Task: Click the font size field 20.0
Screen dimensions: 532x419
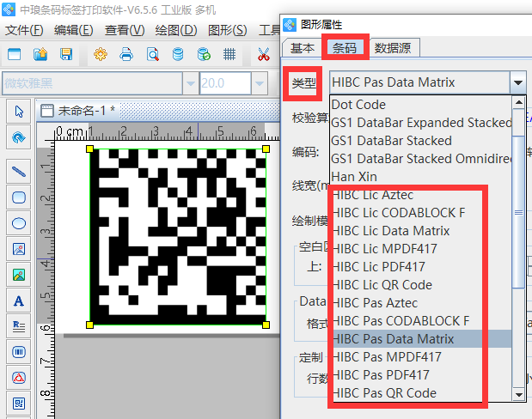Action: click(225, 83)
